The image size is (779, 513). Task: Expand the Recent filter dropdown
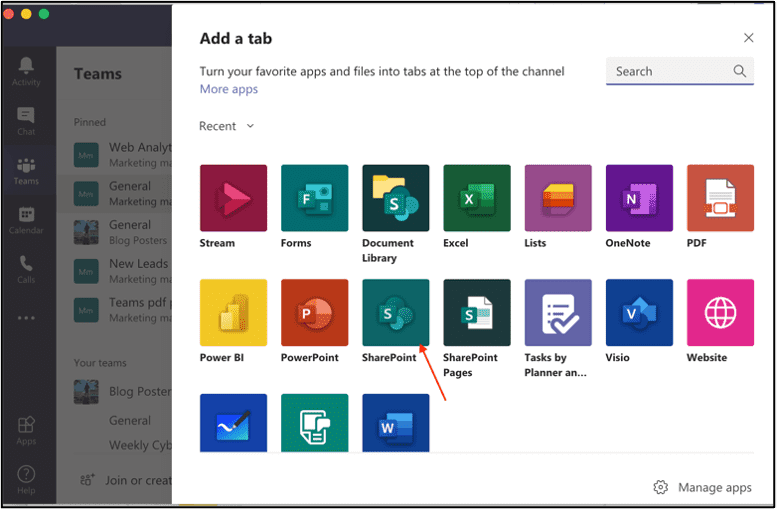(227, 126)
